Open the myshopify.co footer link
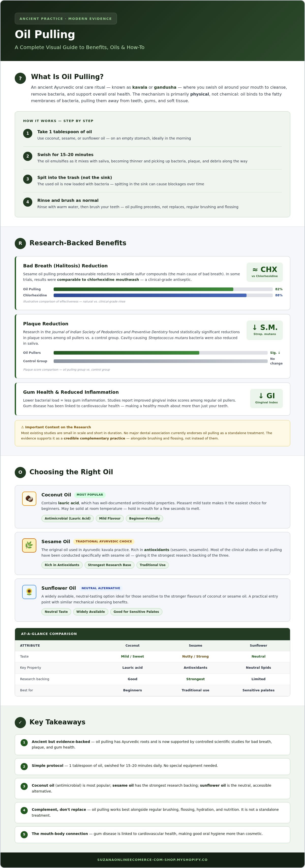Screen dimensions: 305x868 [152, 860]
